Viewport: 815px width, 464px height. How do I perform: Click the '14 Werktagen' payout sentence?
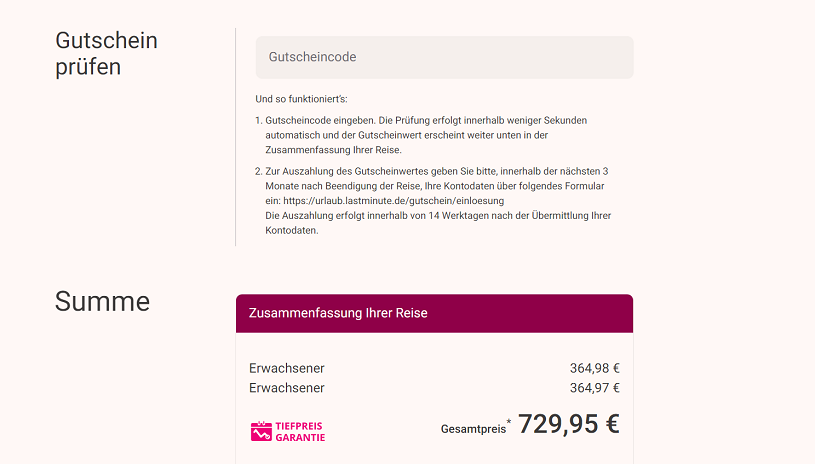[x=438, y=216]
